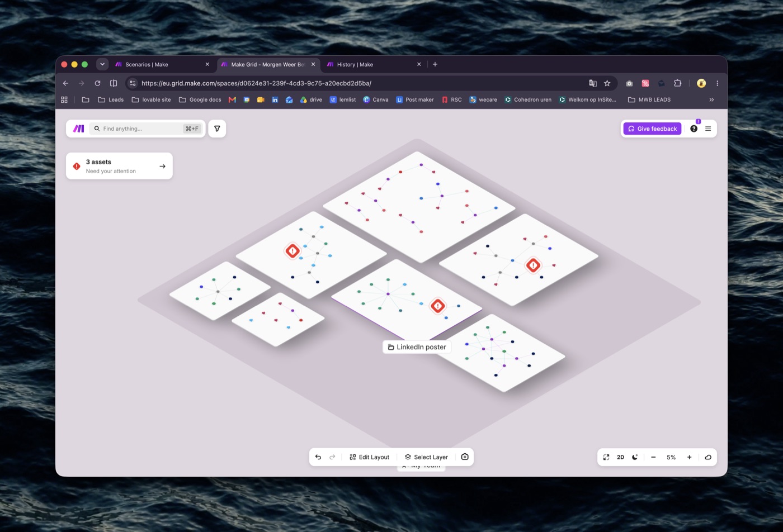Click the Give feedback button
The height and width of the screenshot is (532, 783).
pos(652,129)
